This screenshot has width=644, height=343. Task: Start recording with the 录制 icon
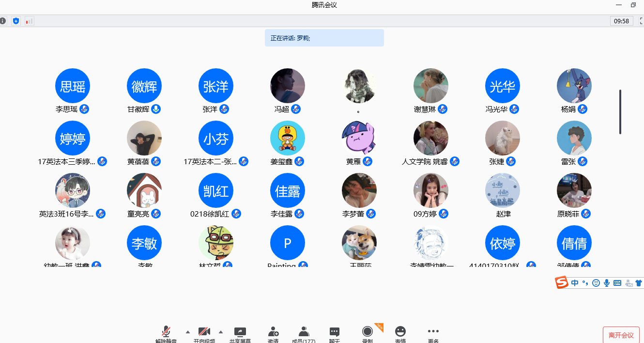pos(368,332)
